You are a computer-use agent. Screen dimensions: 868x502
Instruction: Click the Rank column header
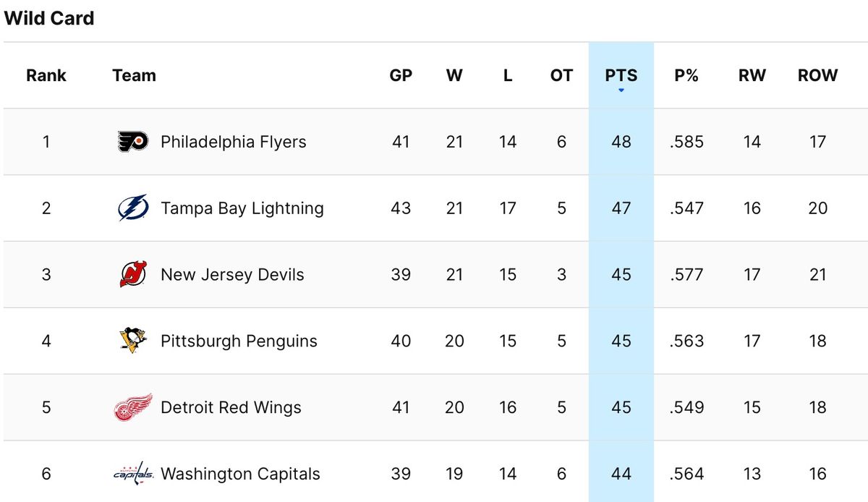[x=46, y=75]
